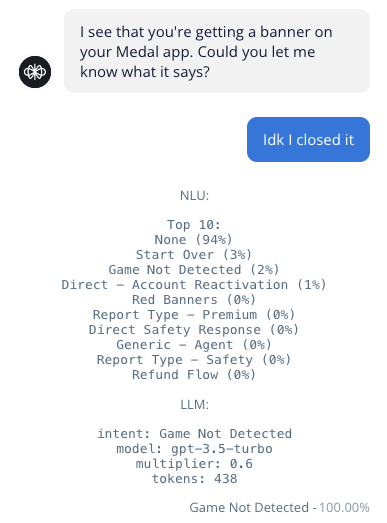Image resolution: width=387 pixels, height=523 pixels.
Task: Click the NLU heading label
Action: tap(195, 195)
